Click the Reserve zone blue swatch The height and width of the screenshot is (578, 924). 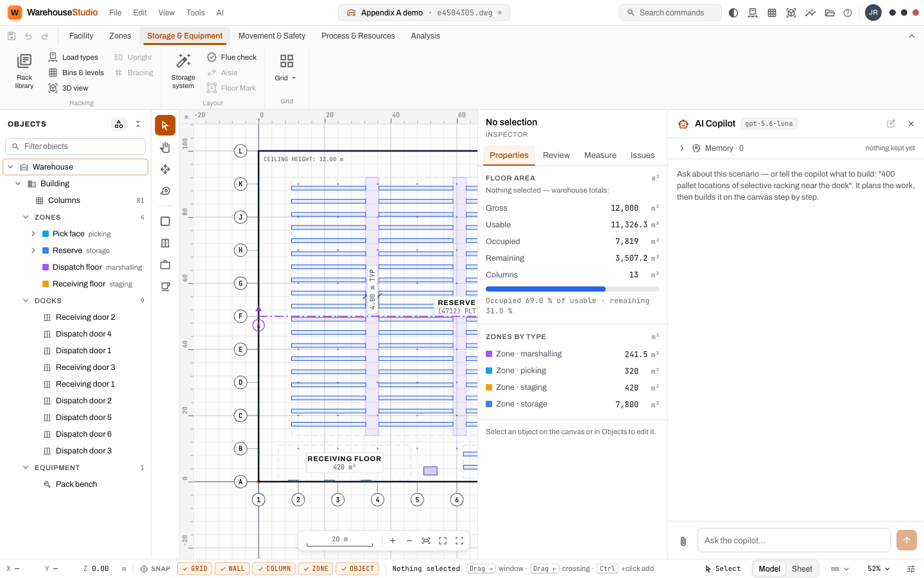tap(46, 250)
